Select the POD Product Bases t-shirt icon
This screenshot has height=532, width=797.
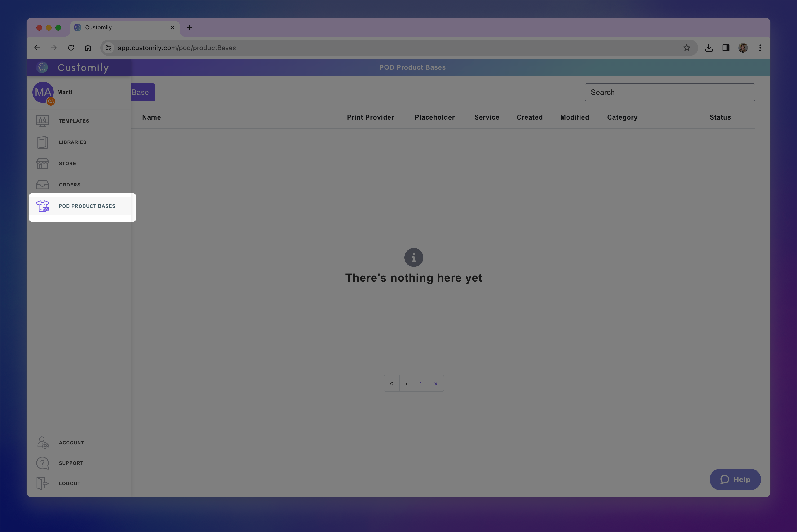[43, 206]
